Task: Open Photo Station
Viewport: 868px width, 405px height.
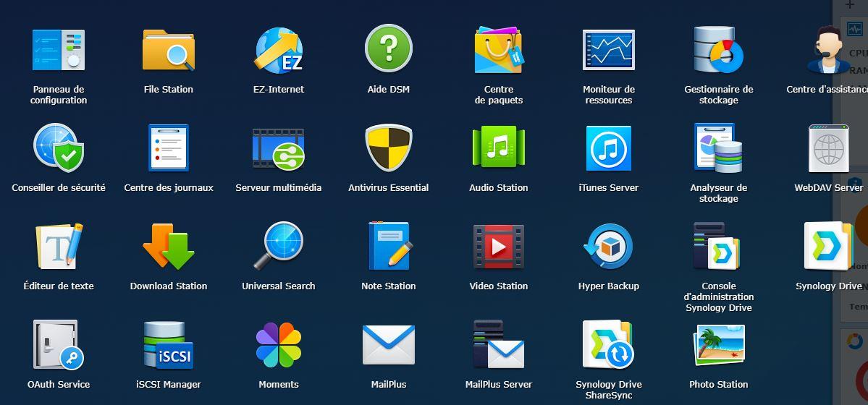Action: pyautogui.click(x=719, y=345)
